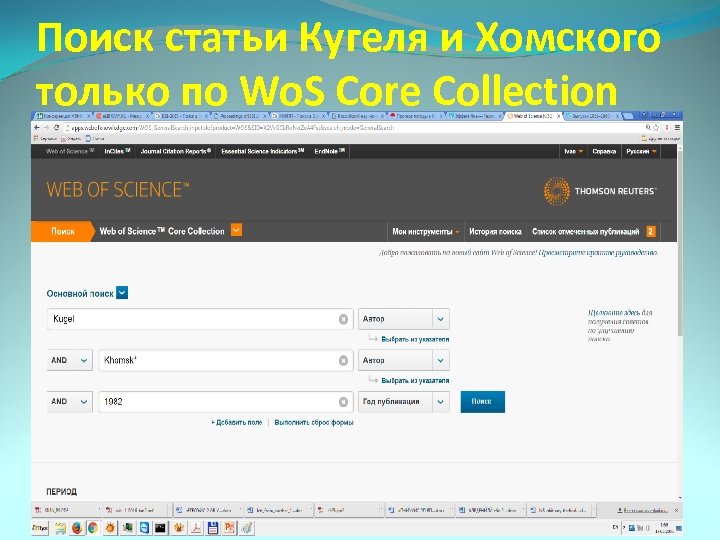This screenshot has width=720, height=540.
Task: Click the Просмотрите краткое руководство link
Action: (x=598, y=253)
